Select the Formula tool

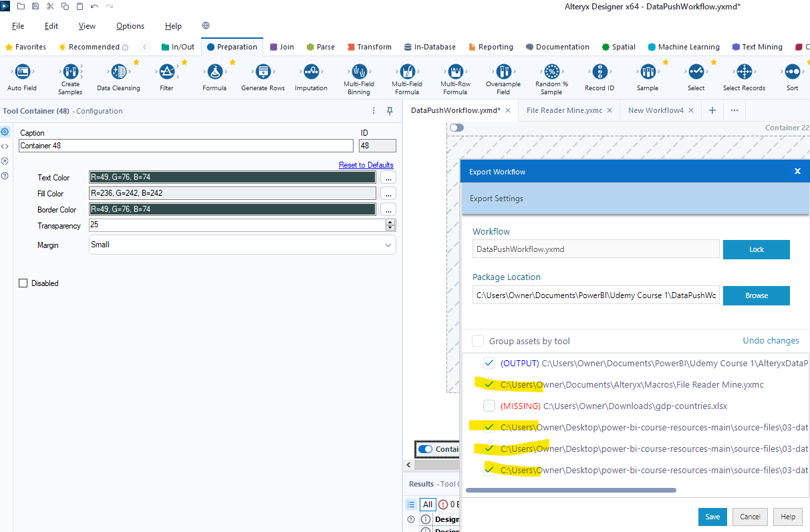pyautogui.click(x=214, y=74)
